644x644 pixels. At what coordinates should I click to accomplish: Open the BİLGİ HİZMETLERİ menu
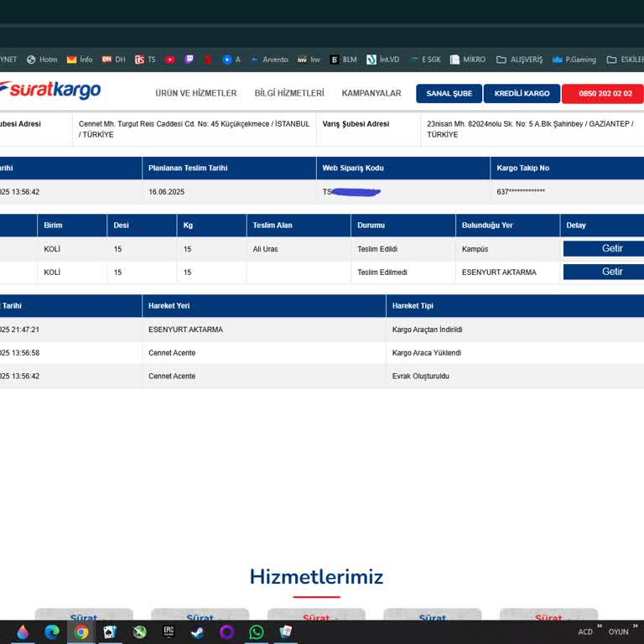click(x=289, y=93)
